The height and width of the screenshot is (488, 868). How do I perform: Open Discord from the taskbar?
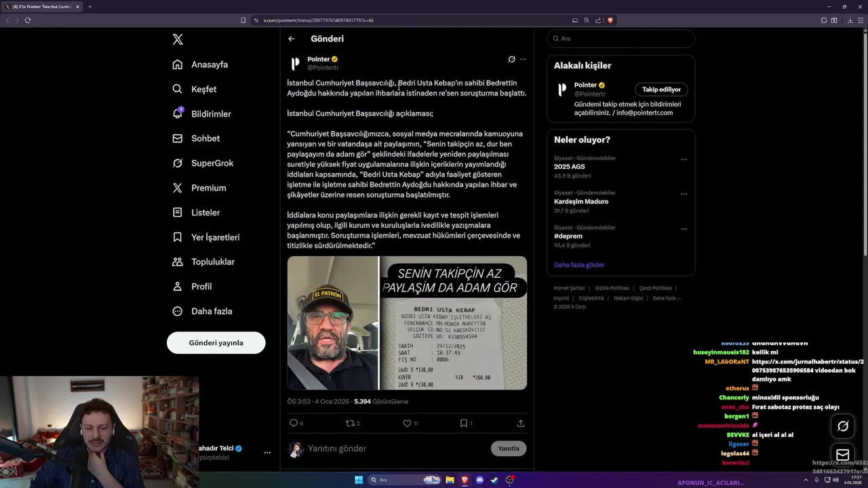(480, 480)
